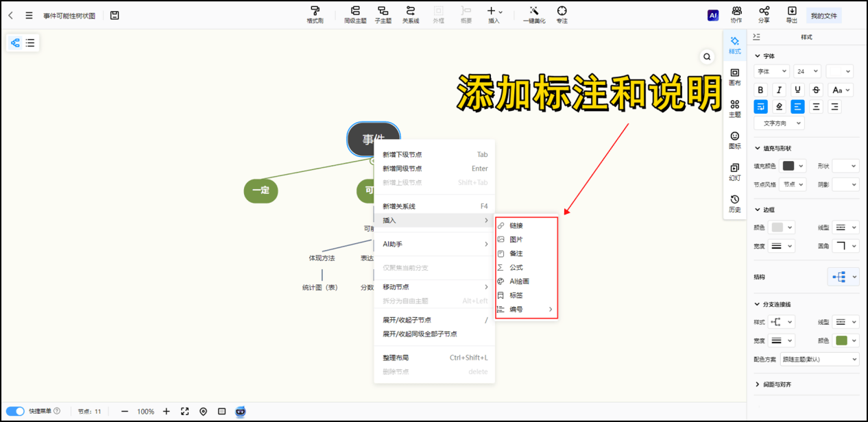Choose 备注 from the insert submenu

coord(516,253)
